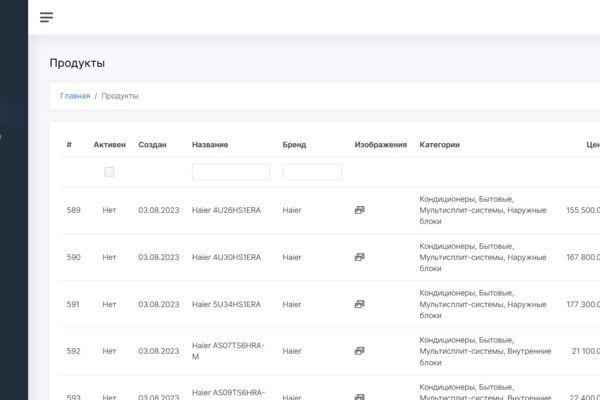This screenshot has height=400, width=600.
Task: Sort by the Создан column header
Action: click(x=152, y=145)
